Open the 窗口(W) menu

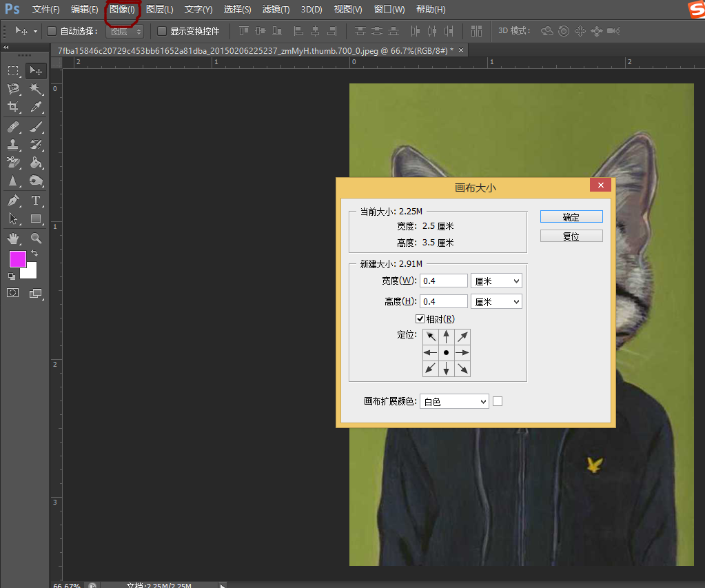tap(389, 10)
